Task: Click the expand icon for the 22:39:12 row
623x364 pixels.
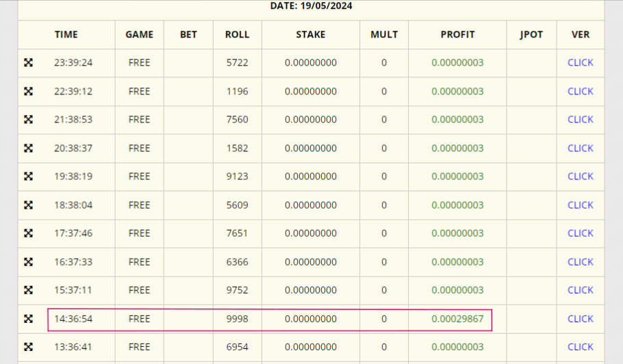Action: 28,91
